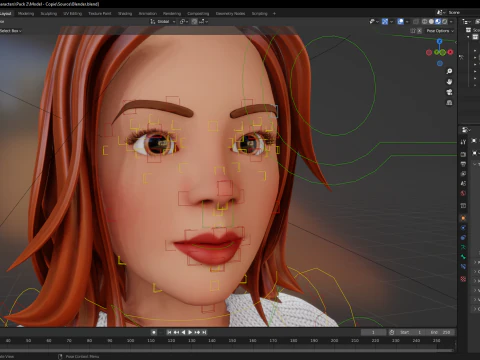
Task: Open the World properties tab
Action: coord(463,193)
